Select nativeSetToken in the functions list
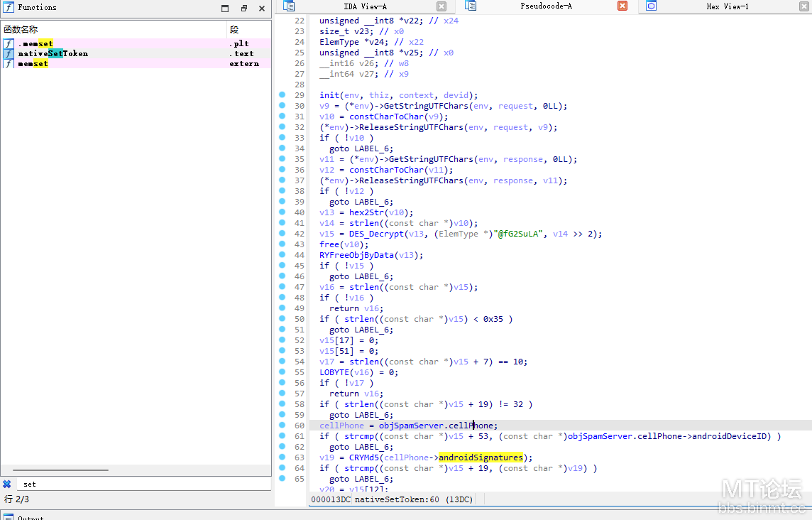This screenshot has width=812, height=520. coord(53,53)
